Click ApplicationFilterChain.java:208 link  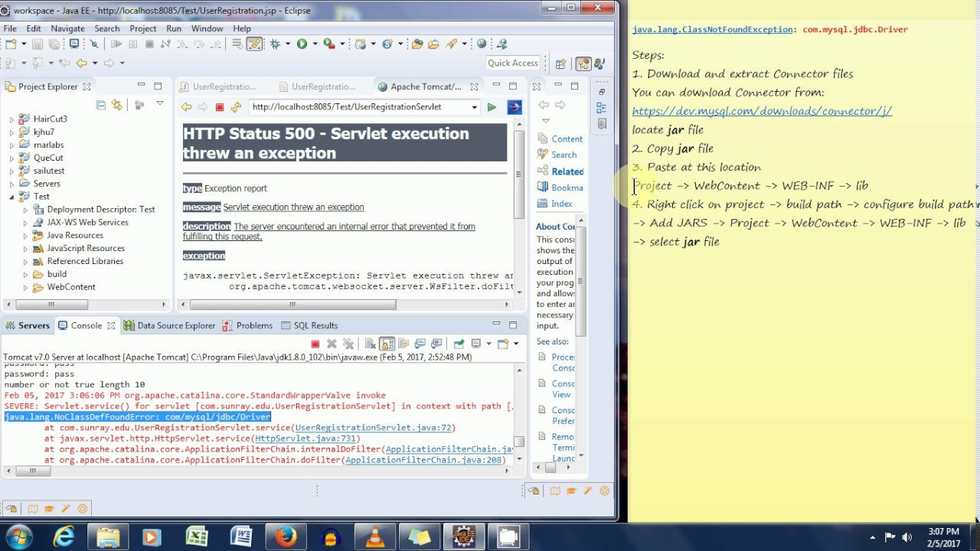[423, 460]
